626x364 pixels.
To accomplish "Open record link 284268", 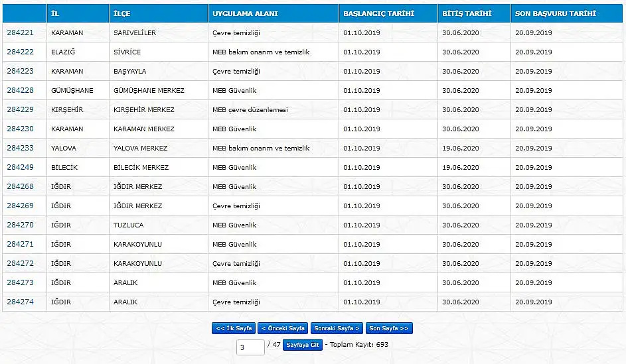I will 20,186.
